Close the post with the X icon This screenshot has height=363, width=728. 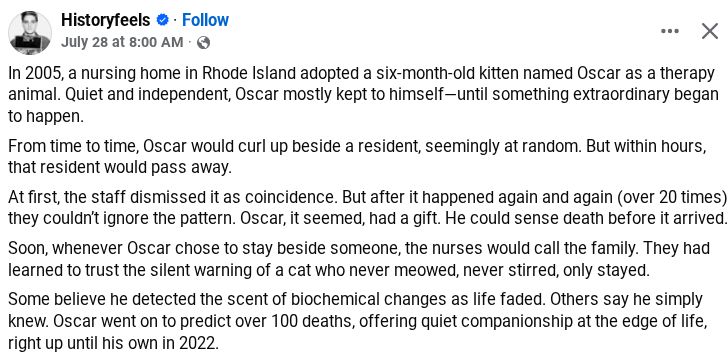tap(710, 31)
